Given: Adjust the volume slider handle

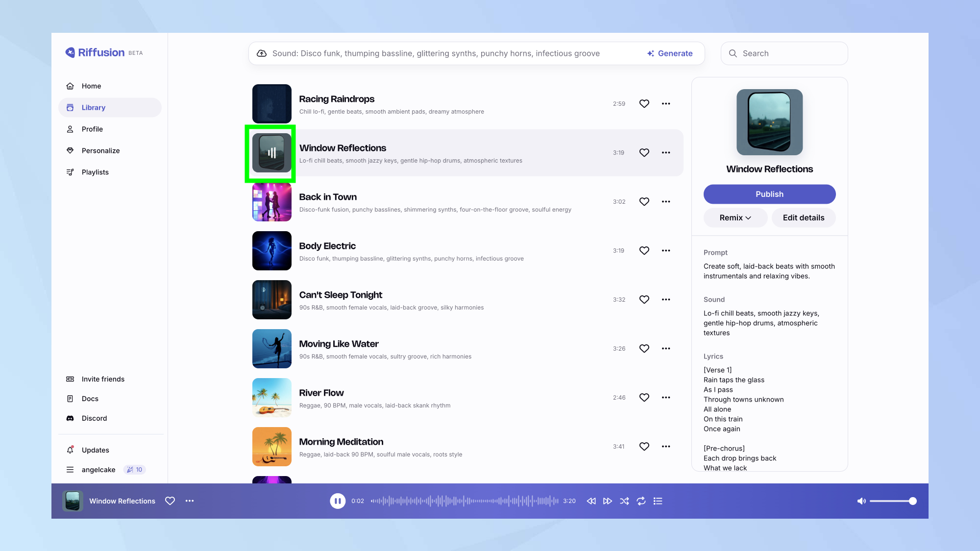Looking at the screenshot, I should (x=912, y=501).
